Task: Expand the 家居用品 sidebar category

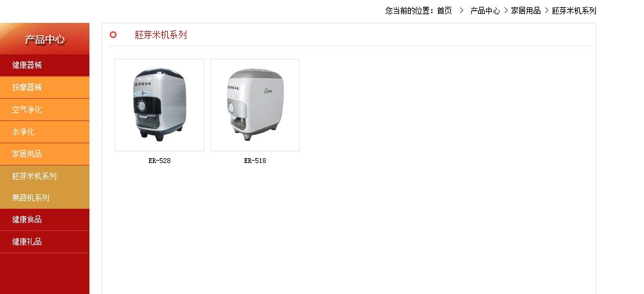Action: pyautogui.click(x=44, y=154)
